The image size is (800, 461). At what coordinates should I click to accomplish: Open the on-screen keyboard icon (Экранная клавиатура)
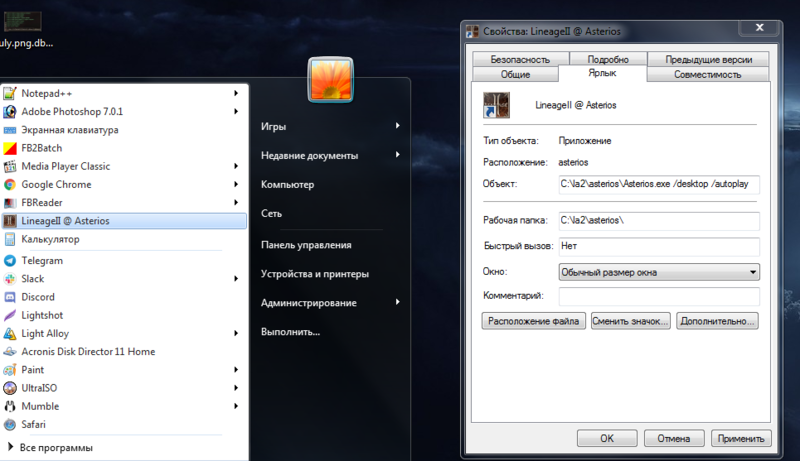(10, 130)
